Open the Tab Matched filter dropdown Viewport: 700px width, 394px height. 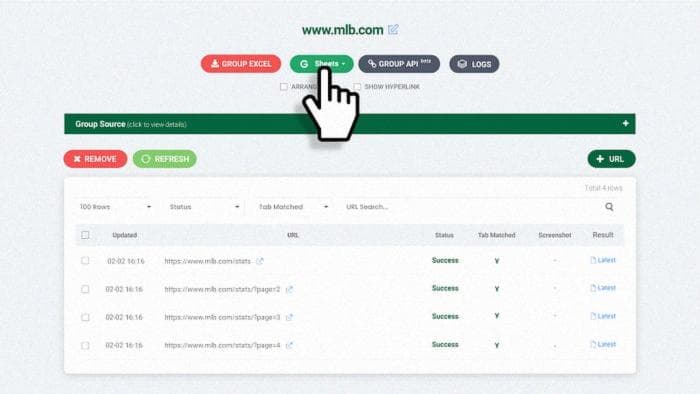coord(293,207)
